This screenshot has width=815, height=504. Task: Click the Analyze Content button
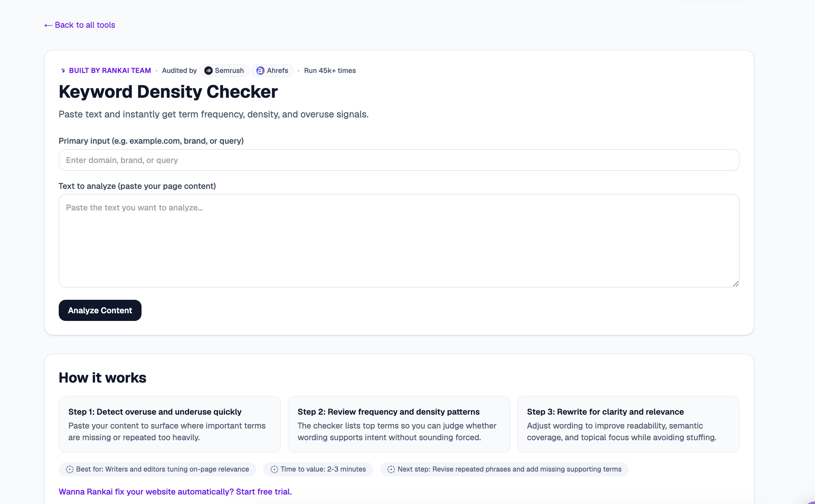[x=100, y=310]
